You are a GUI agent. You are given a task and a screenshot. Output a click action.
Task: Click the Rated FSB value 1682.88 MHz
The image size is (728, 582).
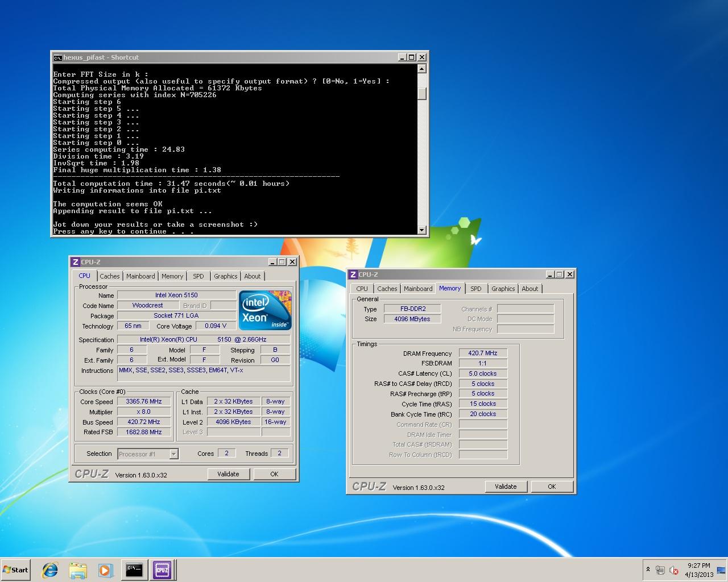click(x=144, y=432)
